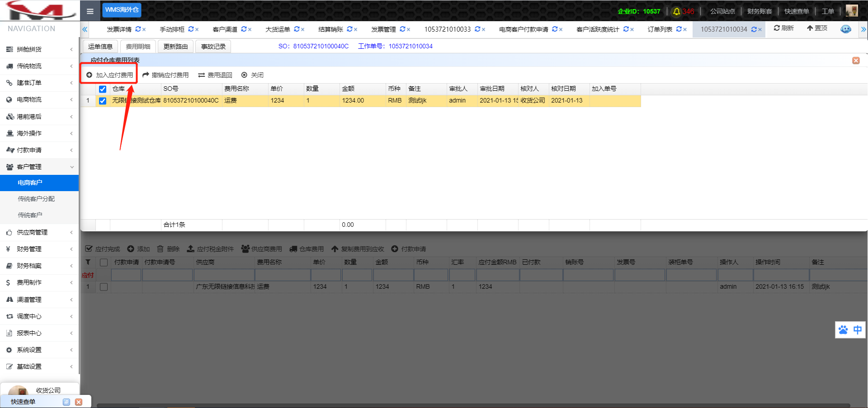Close the 客户渠道 tab
868x408 pixels.
250,30
